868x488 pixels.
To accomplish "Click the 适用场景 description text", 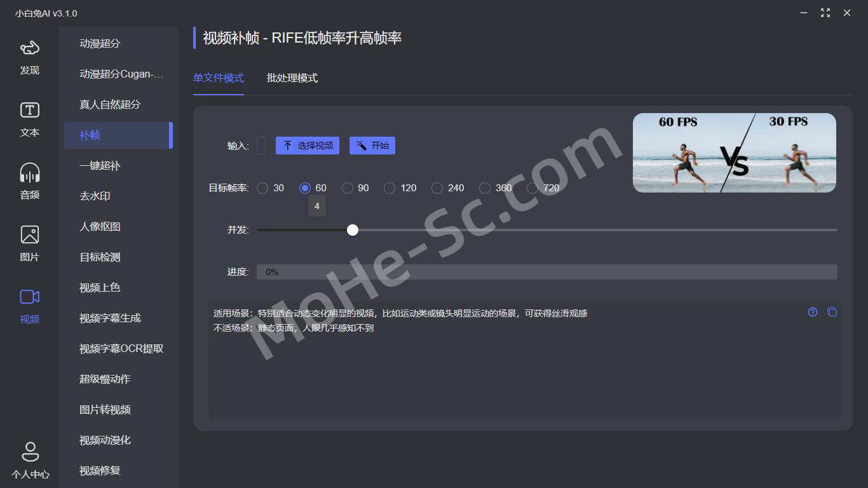I will pos(400,313).
